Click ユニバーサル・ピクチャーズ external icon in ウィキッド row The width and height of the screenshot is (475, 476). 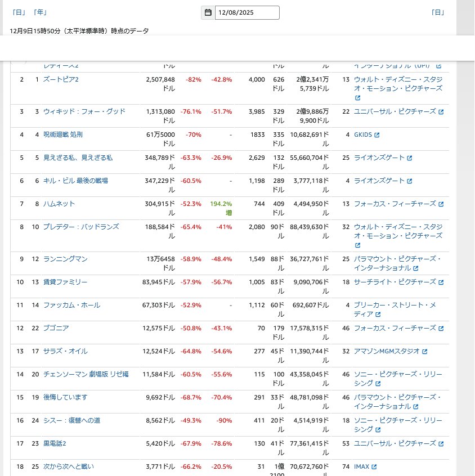(441, 112)
